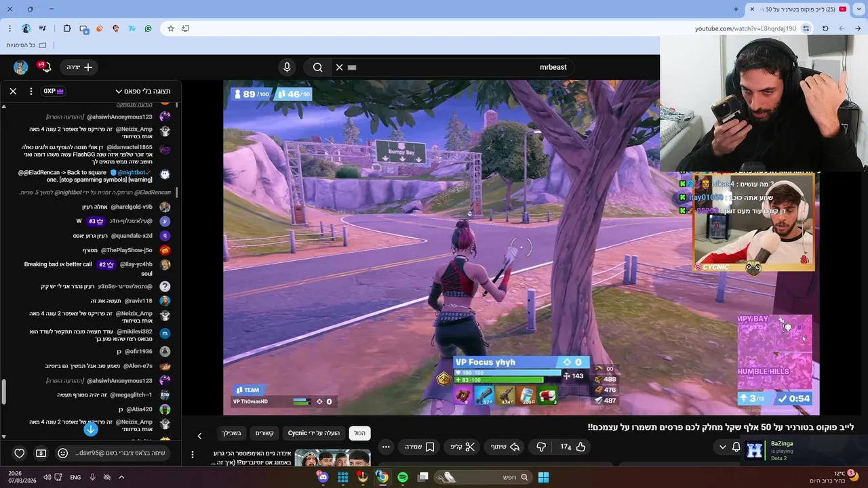Open the Windows Start menu
The image size is (868, 488).
click(543, 477)
